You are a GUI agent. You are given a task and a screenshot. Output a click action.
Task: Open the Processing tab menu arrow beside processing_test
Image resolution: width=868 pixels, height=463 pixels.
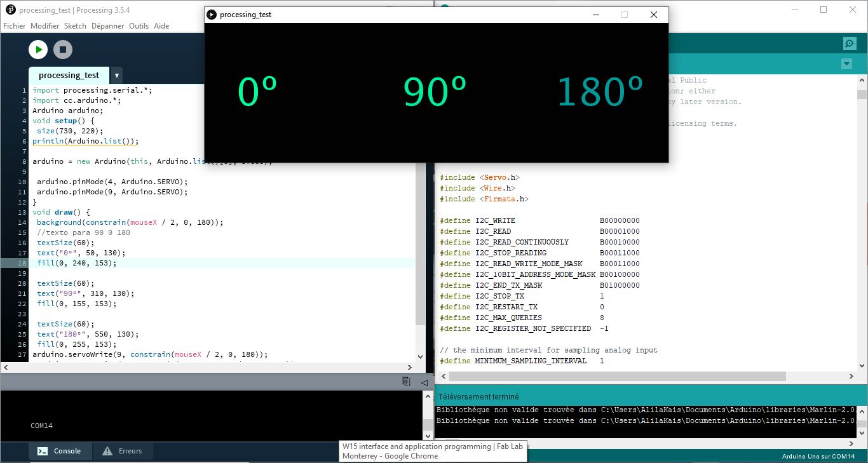pos(116,76)
